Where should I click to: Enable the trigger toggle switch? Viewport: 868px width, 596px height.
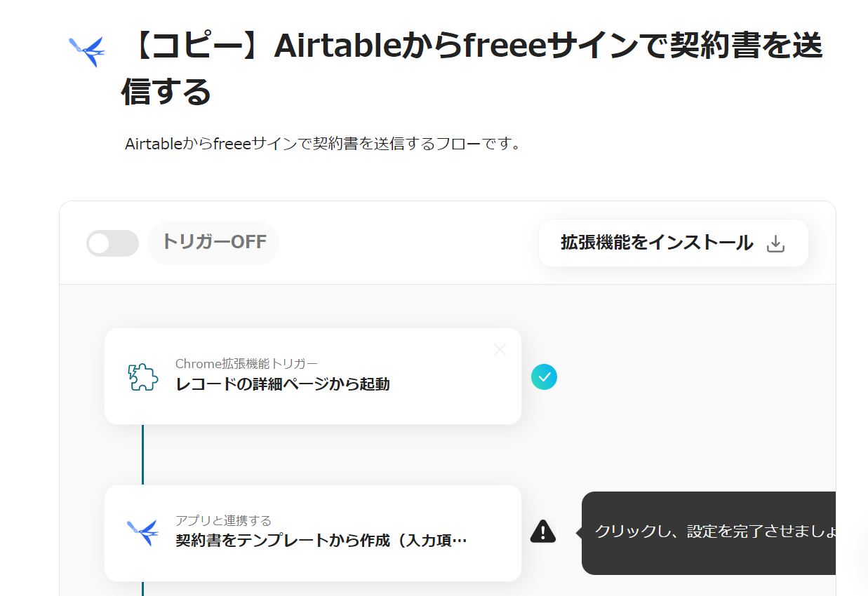[x=112, y=243]
